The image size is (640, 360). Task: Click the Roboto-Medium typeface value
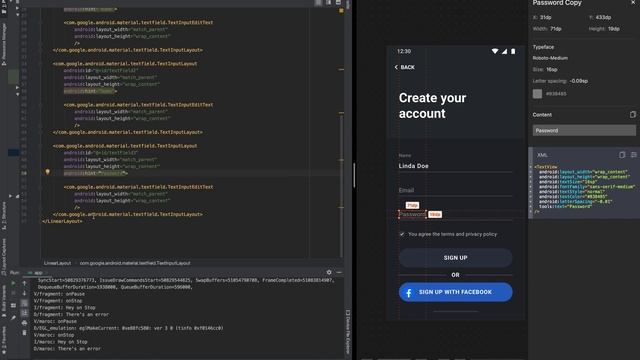click(550, 58)
